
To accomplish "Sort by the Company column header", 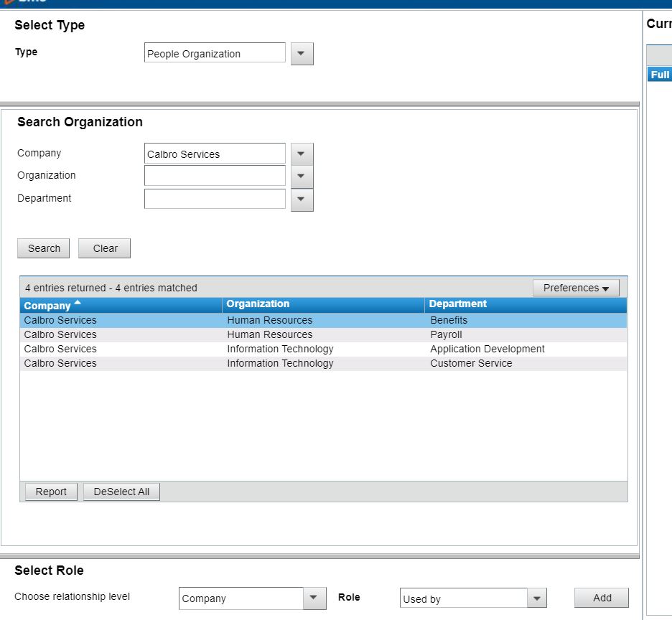I will coord(121,305).
